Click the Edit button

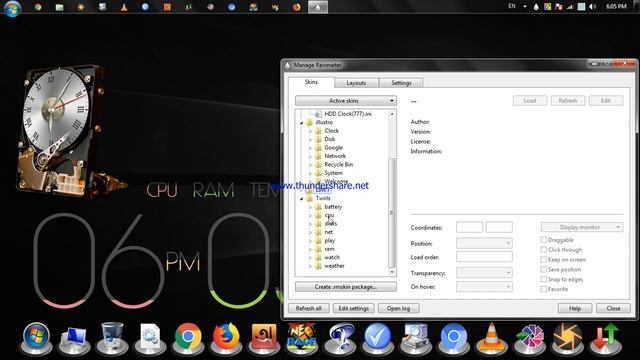[606, 100]
